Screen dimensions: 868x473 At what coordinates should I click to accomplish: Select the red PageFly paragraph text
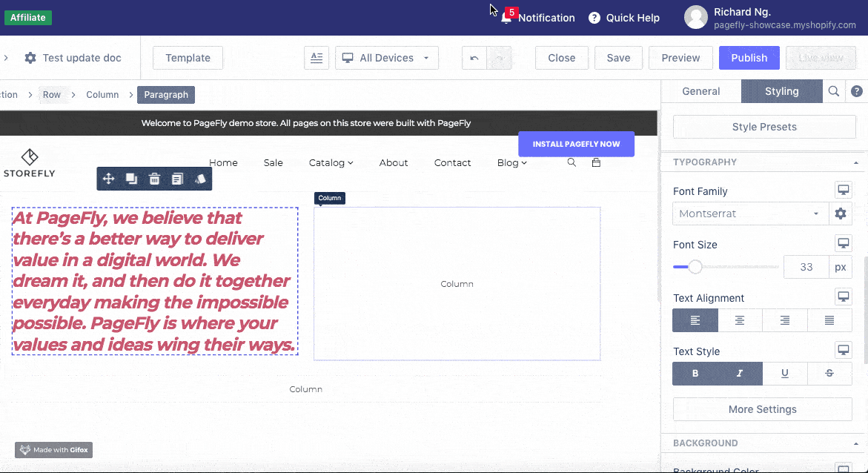(x=154, y=281)
